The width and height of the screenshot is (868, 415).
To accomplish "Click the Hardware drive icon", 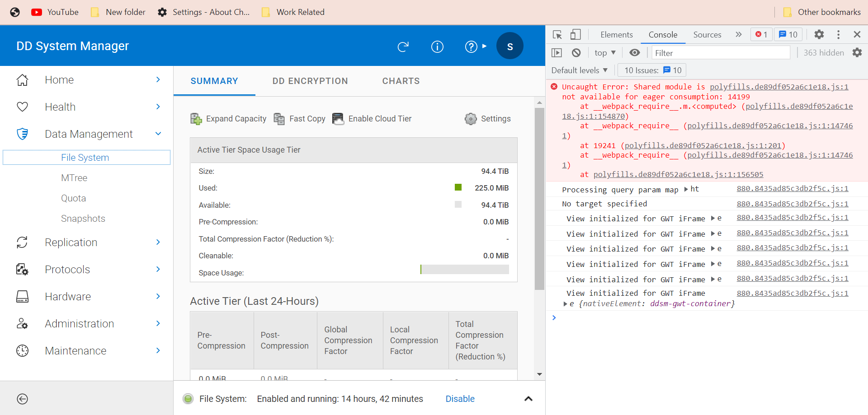I will (x=22, y=297).
